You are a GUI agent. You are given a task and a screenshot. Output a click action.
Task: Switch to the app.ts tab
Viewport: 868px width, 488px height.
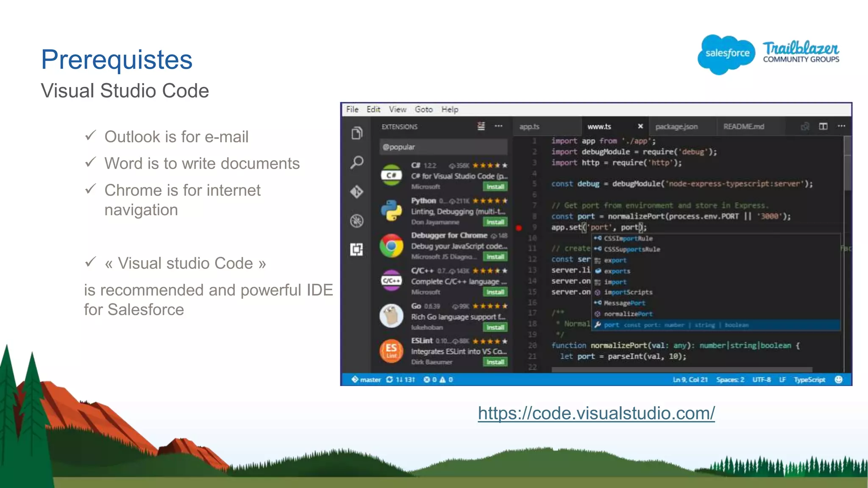tap(547, 126)
